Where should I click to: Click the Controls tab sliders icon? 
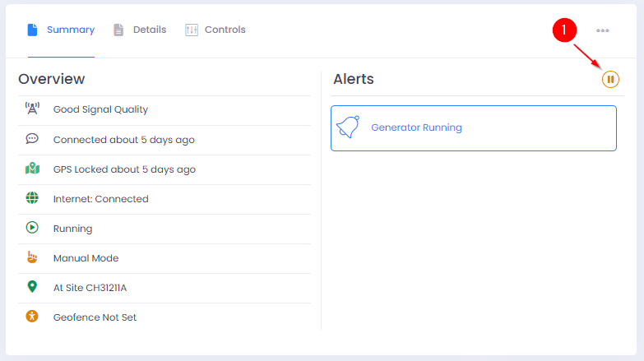(192, 30)
